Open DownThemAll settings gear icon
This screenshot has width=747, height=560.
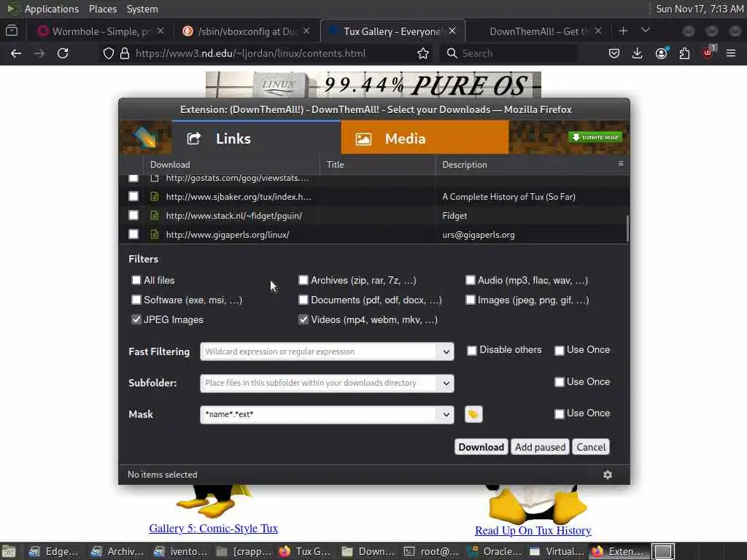pos(608,475)
